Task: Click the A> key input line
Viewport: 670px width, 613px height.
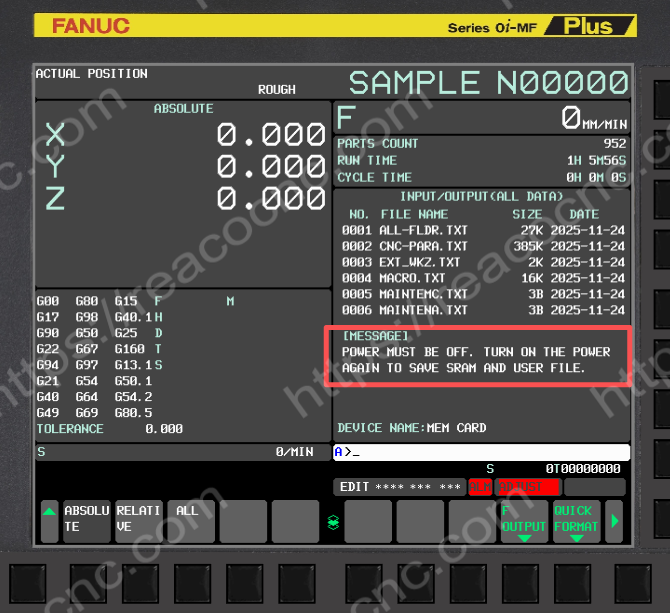Action: tap(482, 452)
